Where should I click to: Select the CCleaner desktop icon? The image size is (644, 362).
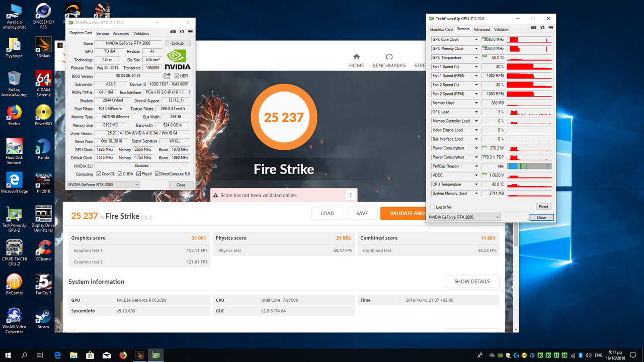(x=44, y=250)
